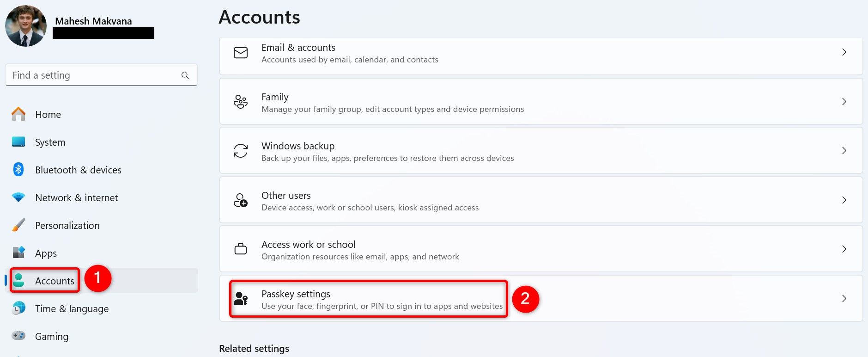
Task: Click the Windows backup sync icon
Action: [241, 151]
